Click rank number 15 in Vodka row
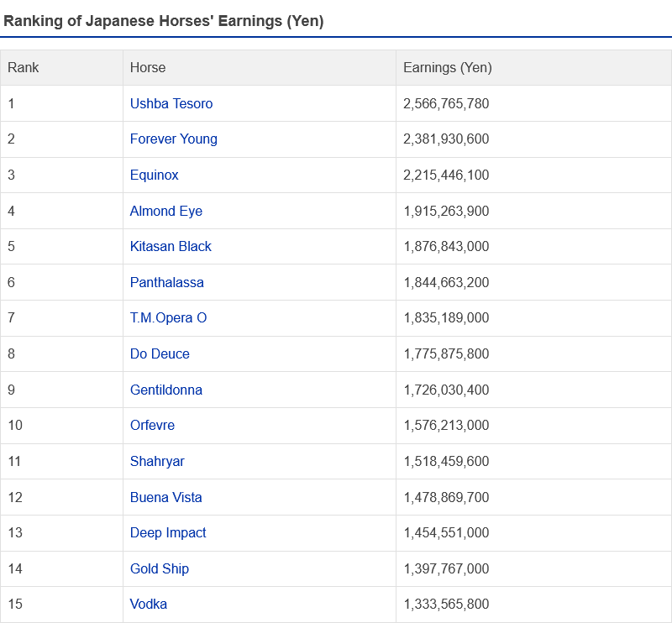This screenshot has height=623, width=672. (15, 605)
